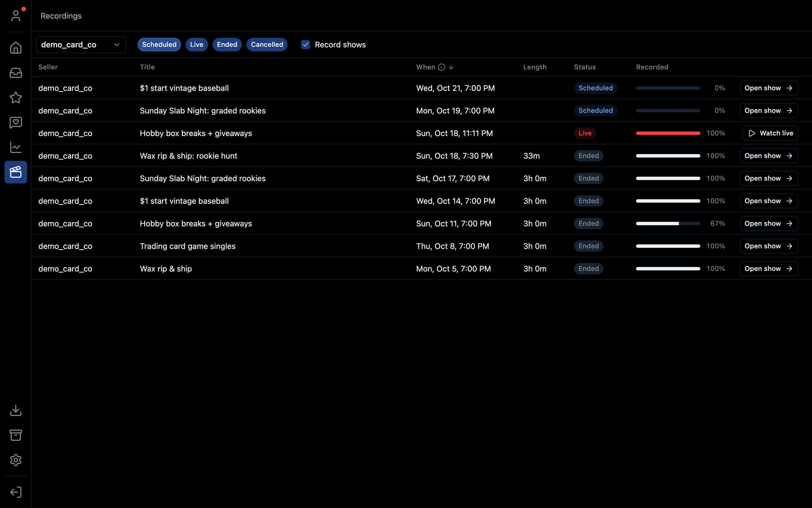Open show for Oct 21 vintage baseball
The image size is (812, 508).
point(769,88)
